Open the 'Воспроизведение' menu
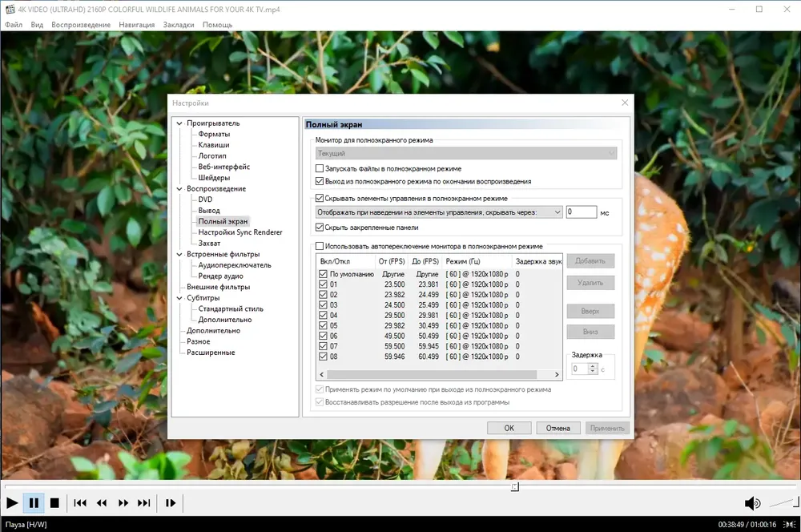 click(x=81, y=25)
